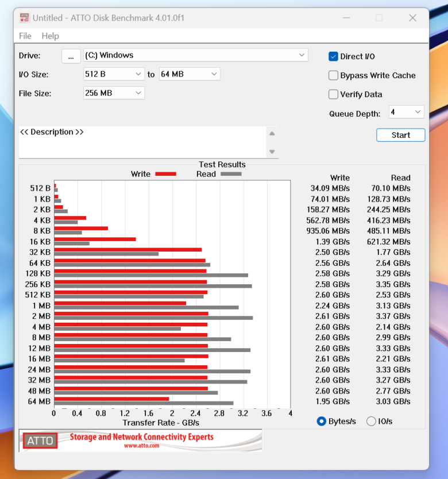Viewport: 448px width, 479px height.
Task: Click the 48 MB row label
Action: click(39, 391)
